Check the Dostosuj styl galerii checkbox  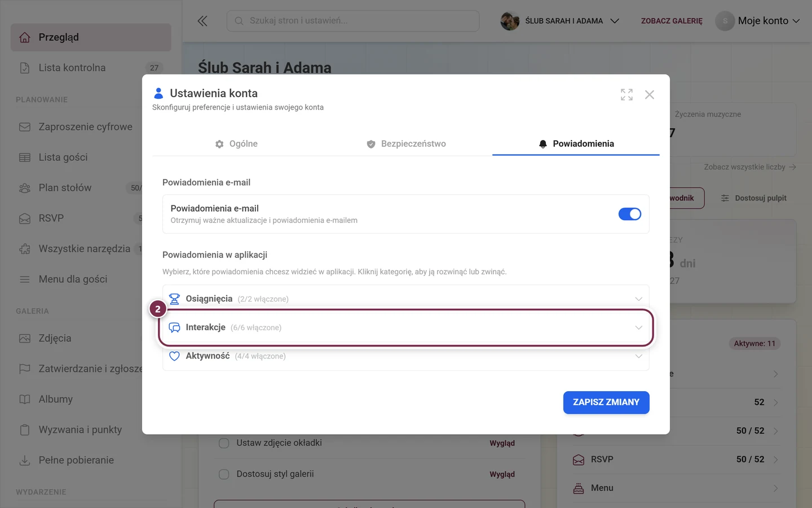click(224, 474)
